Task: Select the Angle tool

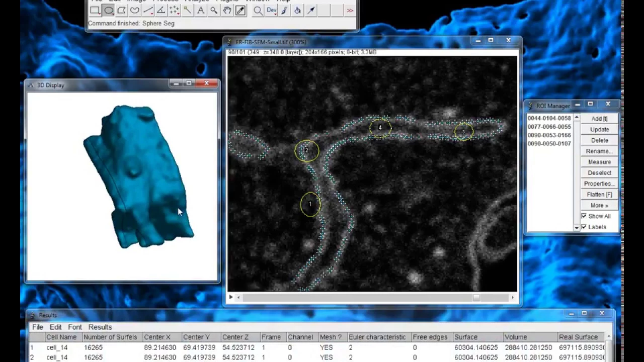Action: [161, 10]
